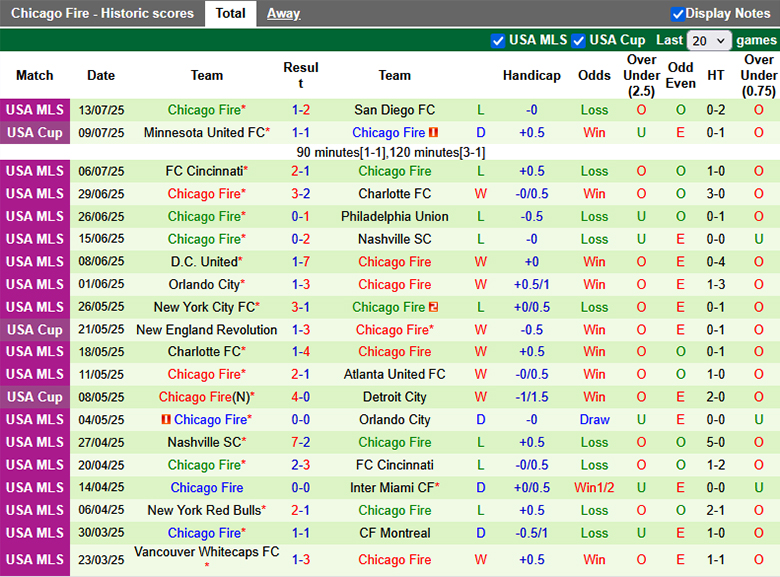This screenshot has height=577, width=780.
Task: Click USA MLS league label on 13/07/25 row
Action: coord(35,110)
